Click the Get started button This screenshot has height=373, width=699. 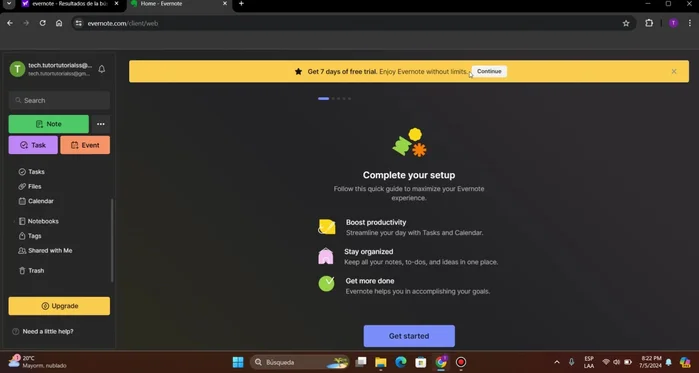click(409, 336)
